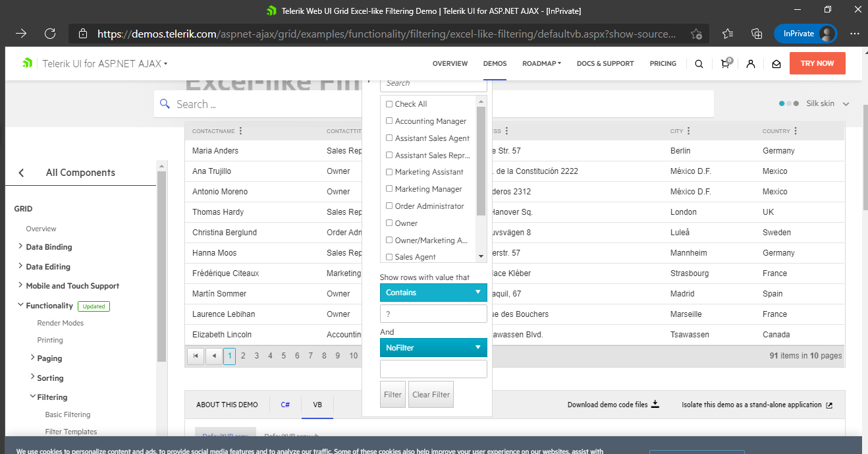The width and height of the screenshot is (868, 454).
Task: Open the PRICING nav link
Action: click(663, 64)
